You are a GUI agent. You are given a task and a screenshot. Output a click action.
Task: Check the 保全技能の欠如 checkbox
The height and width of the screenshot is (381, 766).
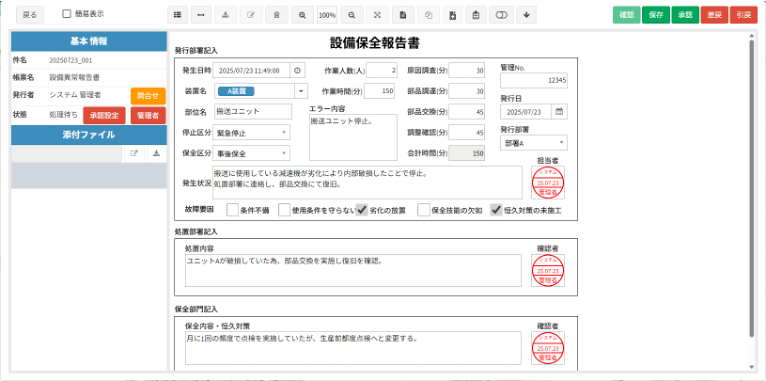pyautogui.click(x=424, y=210)
